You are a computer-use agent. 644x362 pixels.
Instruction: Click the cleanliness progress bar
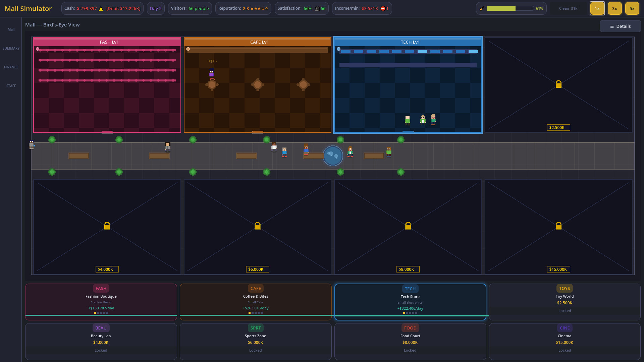tap(510, 9)
